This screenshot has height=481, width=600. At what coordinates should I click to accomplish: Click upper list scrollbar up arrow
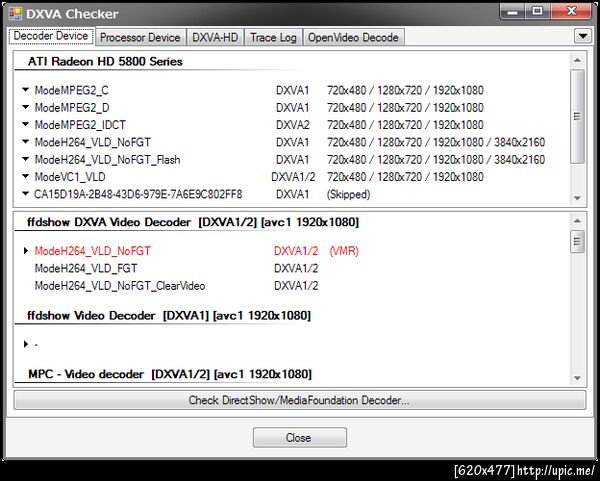[577, 60]
